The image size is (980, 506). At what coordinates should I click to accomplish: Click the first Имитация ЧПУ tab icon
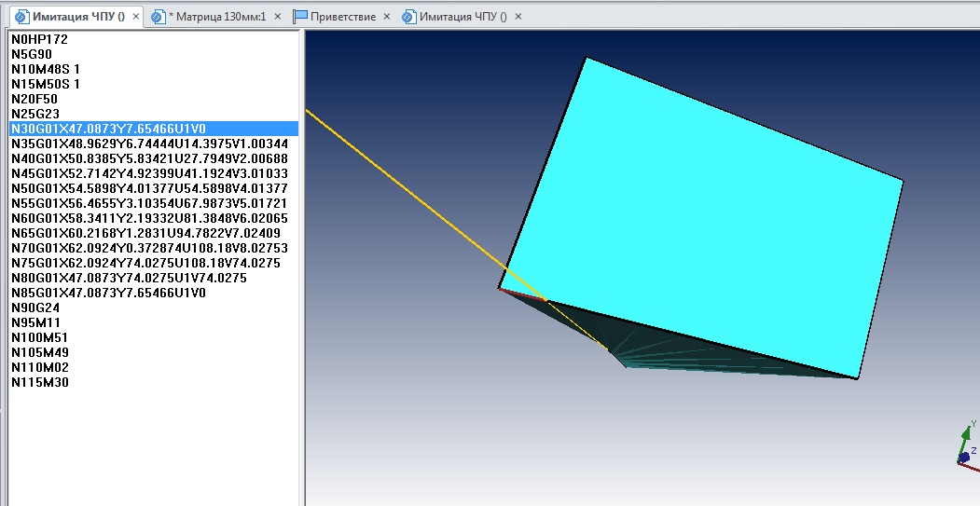click(x=21, y=17)
